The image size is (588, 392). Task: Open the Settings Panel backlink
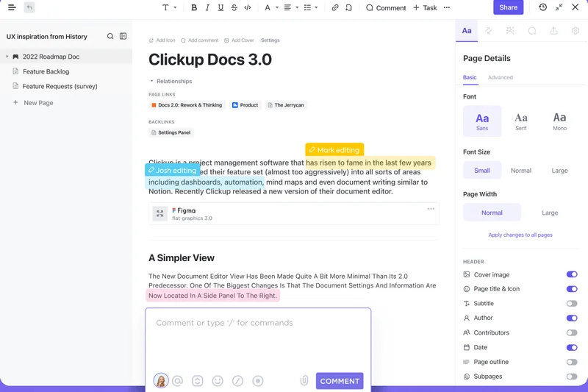171,132
